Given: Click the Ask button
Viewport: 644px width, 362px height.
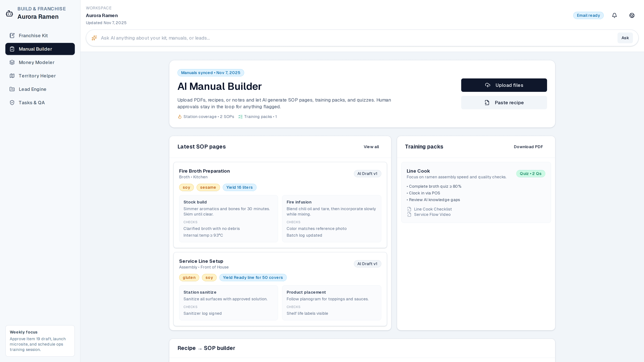Looking at the screenshot, I should point(625,38).
